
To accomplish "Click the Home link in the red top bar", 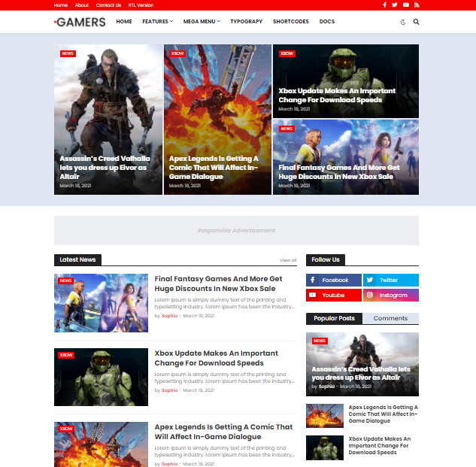I will point(61,5).
